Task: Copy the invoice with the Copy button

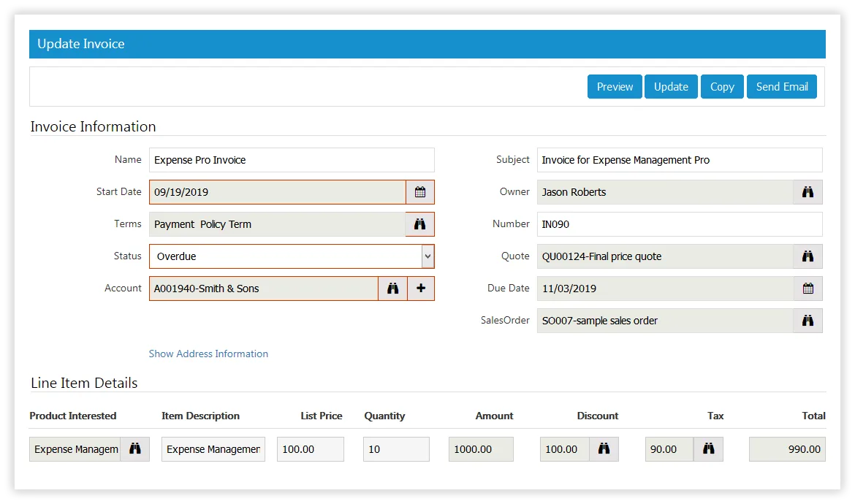Action: tap(722, 87)
